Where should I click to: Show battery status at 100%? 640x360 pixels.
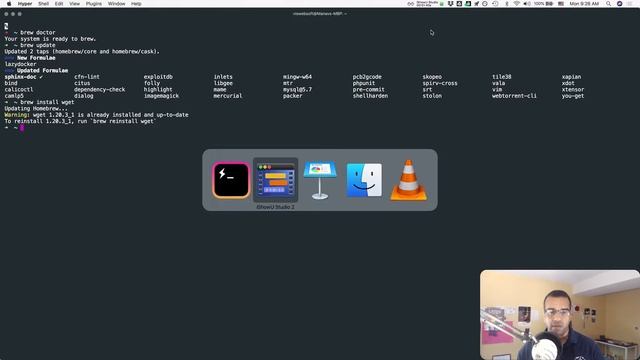(x=543, y=4)
